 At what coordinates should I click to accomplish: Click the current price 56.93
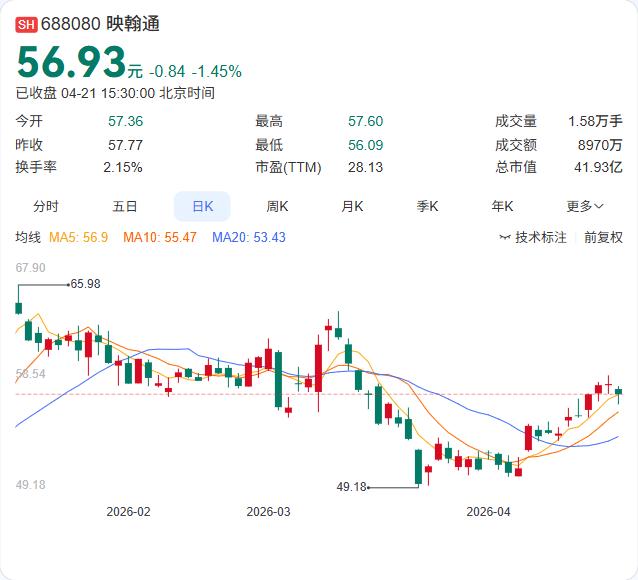click(x=71, y=62)
